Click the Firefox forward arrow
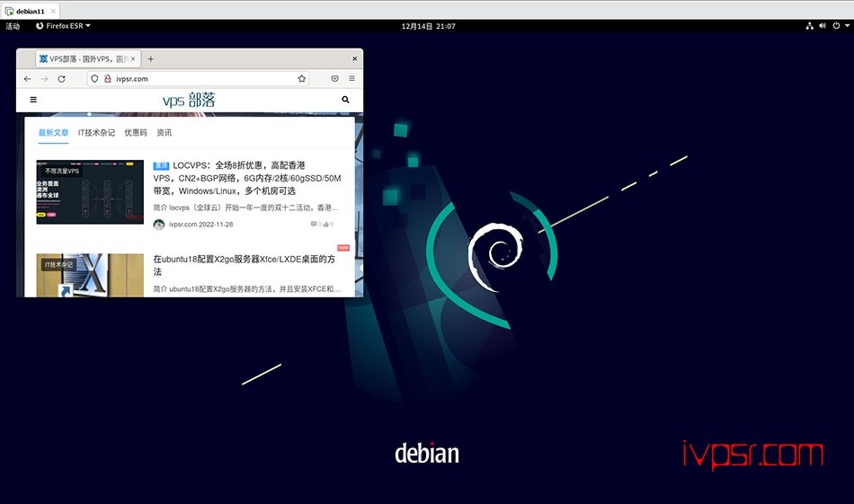The width and height of the screenshot is (854, 504). (44, 79)
